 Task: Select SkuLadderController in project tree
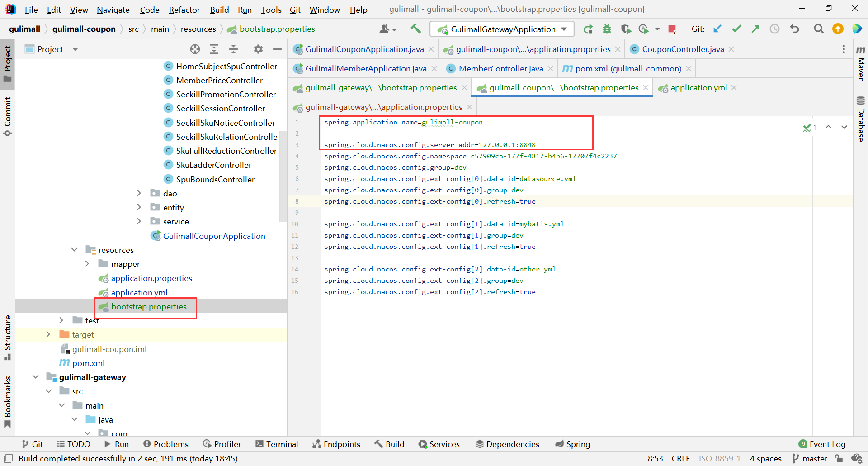click(x=213, y=165)
